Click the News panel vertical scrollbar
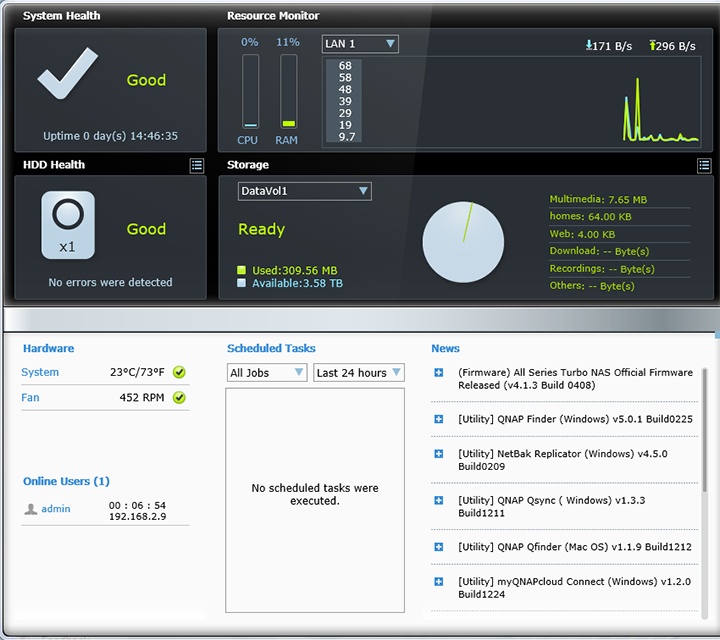Image resolution: width=720 pixels, height=640 pixels. tap(705, 420)
